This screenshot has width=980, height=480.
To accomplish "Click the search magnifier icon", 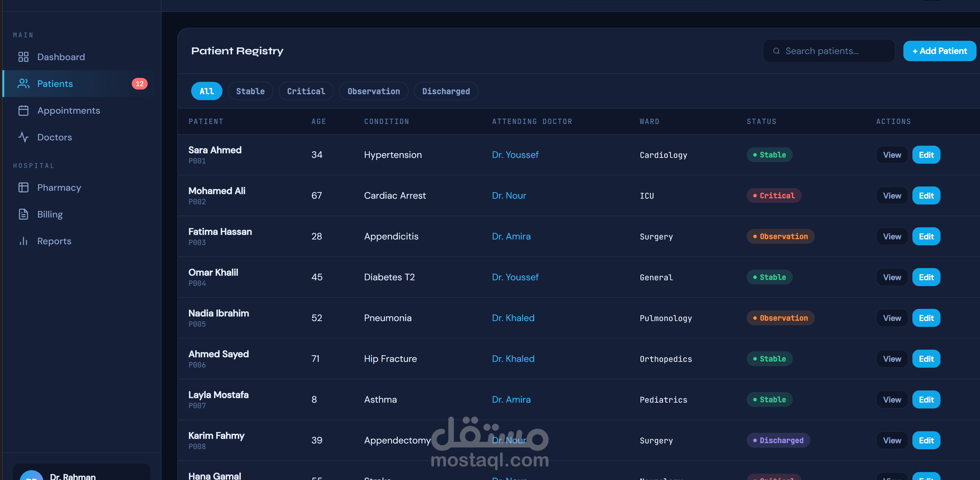I will (x=776, y=51).
